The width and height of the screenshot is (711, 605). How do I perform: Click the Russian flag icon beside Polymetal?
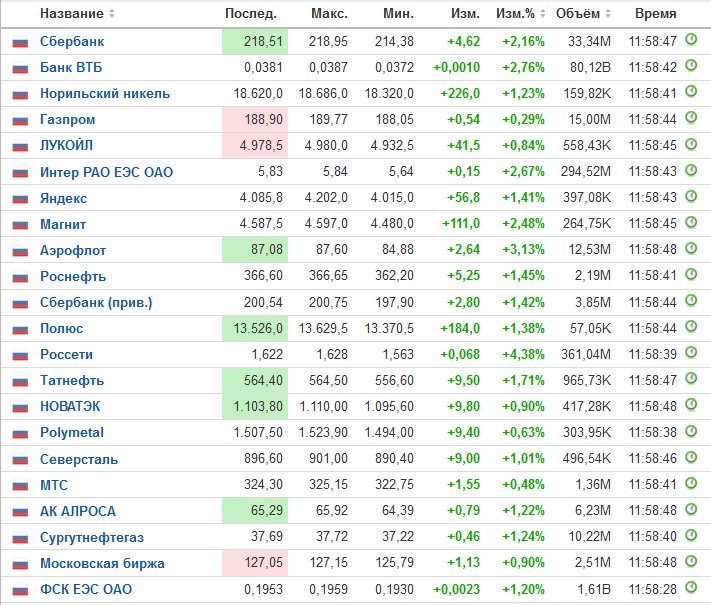tap(20, 434)
